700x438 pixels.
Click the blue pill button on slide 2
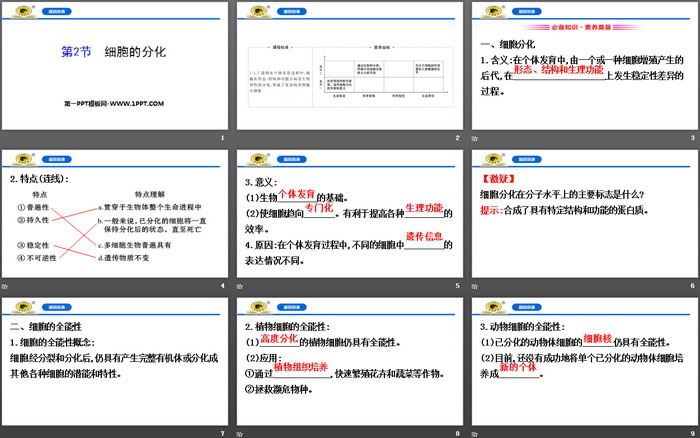click(x=292, y=12)
